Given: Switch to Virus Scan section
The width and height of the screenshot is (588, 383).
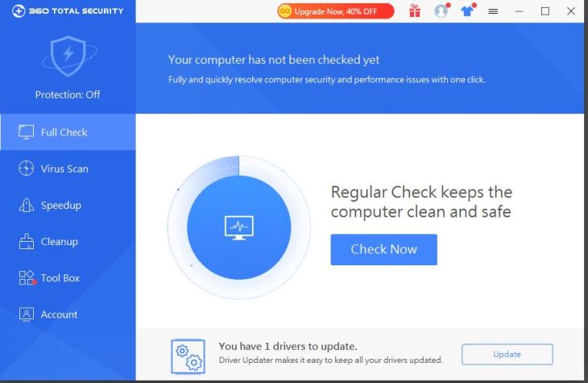Looking at the screenshot, I should [x=68, y=169].
